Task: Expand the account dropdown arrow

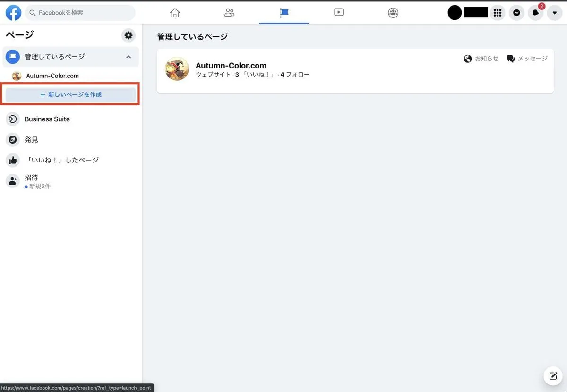Action: pos(554,13)
